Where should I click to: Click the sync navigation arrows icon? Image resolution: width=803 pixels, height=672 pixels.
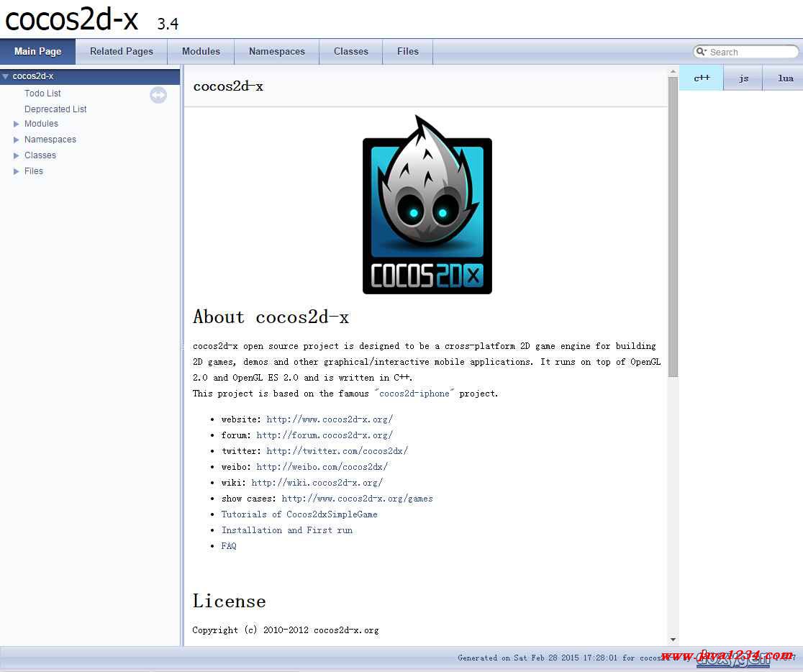pos(158,95)
